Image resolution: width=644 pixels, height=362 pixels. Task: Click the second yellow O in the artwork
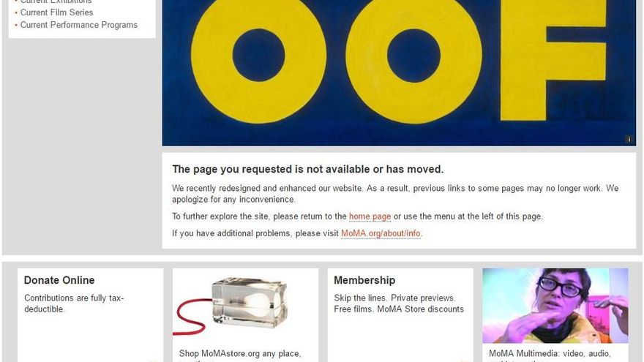[x=413, y=56]
